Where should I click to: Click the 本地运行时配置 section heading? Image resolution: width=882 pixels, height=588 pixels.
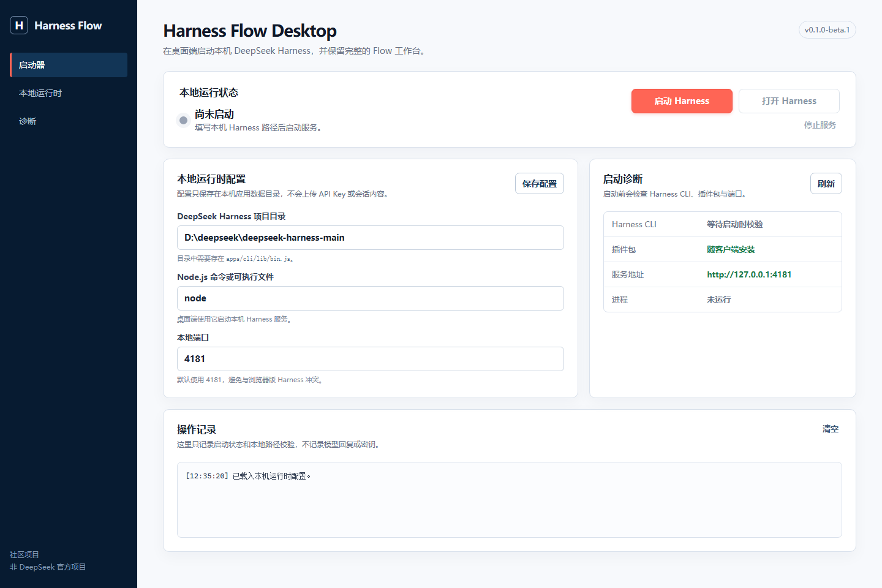coord(211,179)
